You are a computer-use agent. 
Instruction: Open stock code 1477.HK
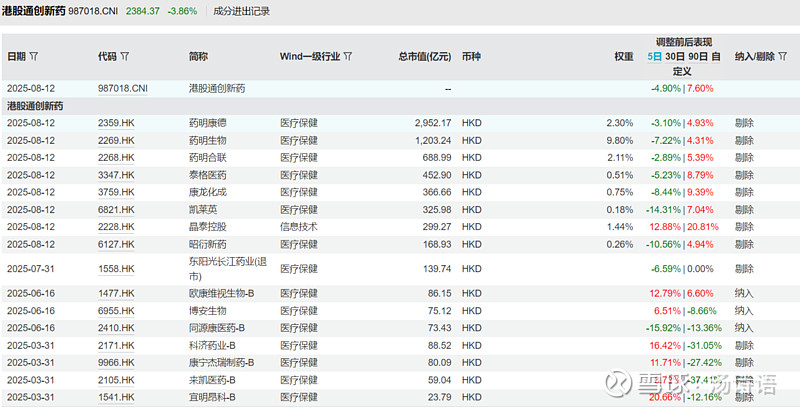coord(116,294)
